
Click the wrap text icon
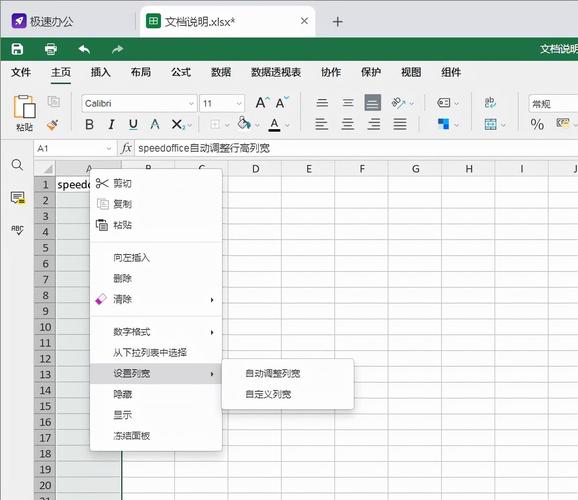(x=490, y=103)
